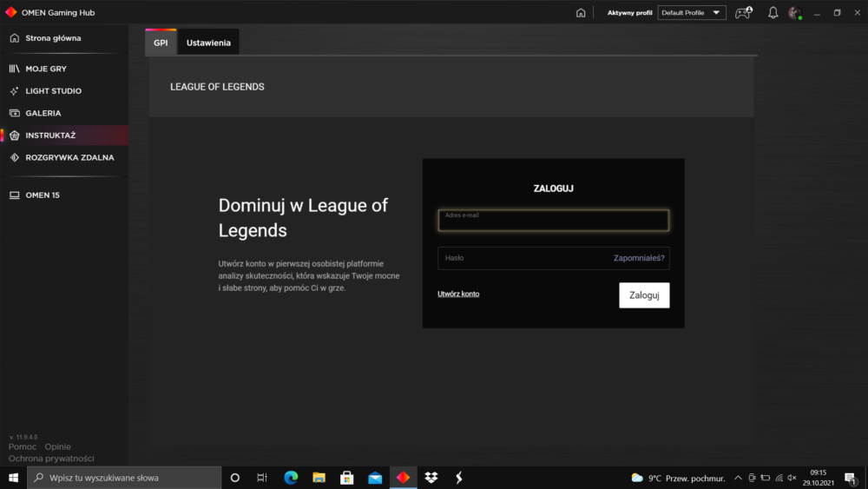Image resolution: width=868 pixels, height=489 pixels.
Task: Open the game controller icon in header
Action: (744, 13)
